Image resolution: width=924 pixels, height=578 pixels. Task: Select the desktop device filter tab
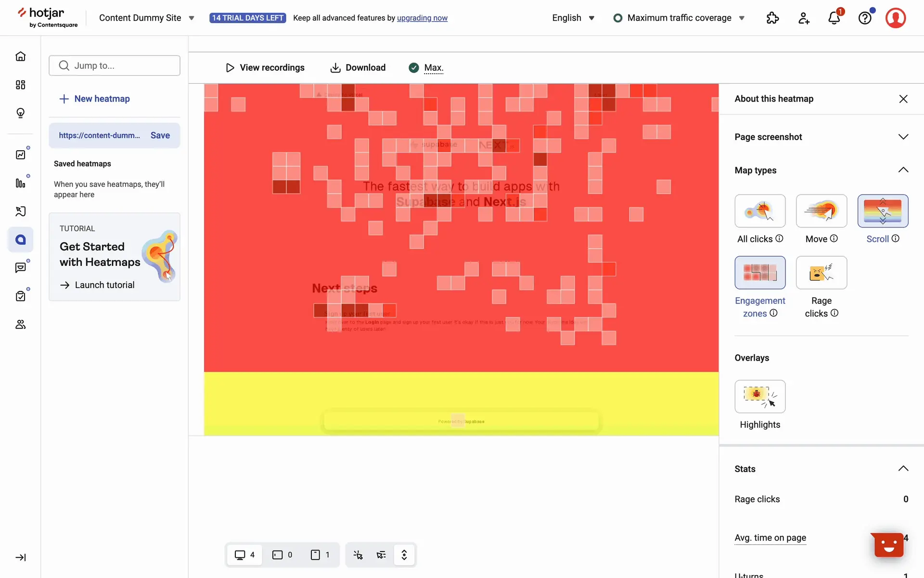tap(244, 555)
